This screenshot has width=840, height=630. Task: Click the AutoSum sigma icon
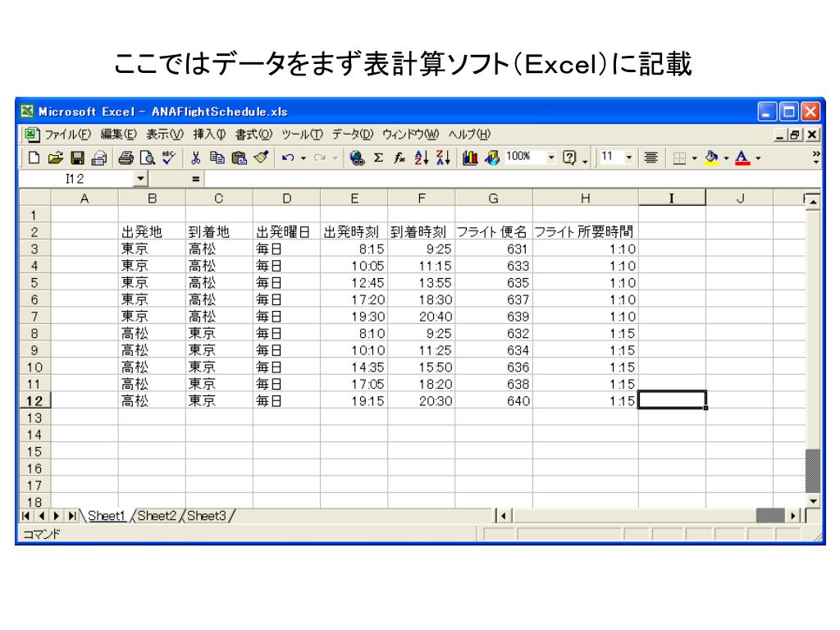[x=378, y=157]
